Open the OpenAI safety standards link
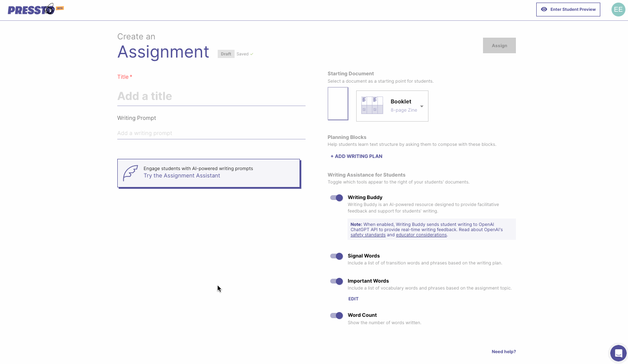Image resolution: width=628 pixels, height=364 pixels. pyautogui.click(x=368, y=235)
